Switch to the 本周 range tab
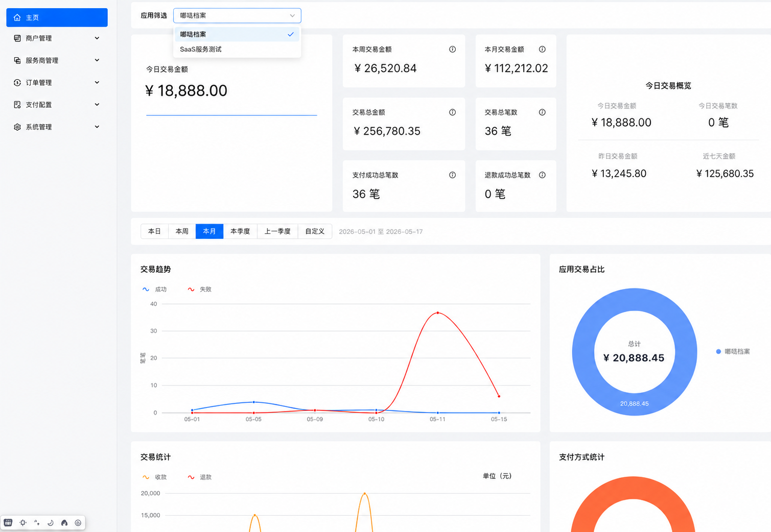This screenshot has height=532, width=771. click(182, 231)
